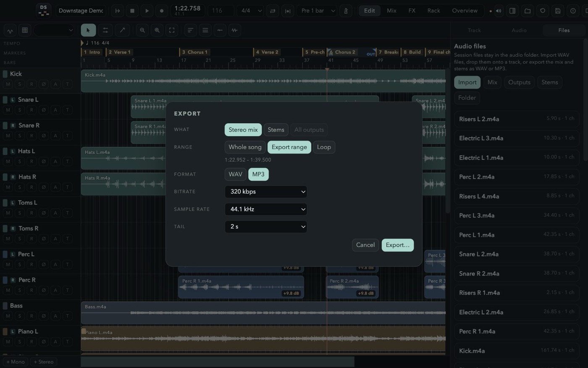
Task: Click the 116 tempo field
Action: click(221, 11)
